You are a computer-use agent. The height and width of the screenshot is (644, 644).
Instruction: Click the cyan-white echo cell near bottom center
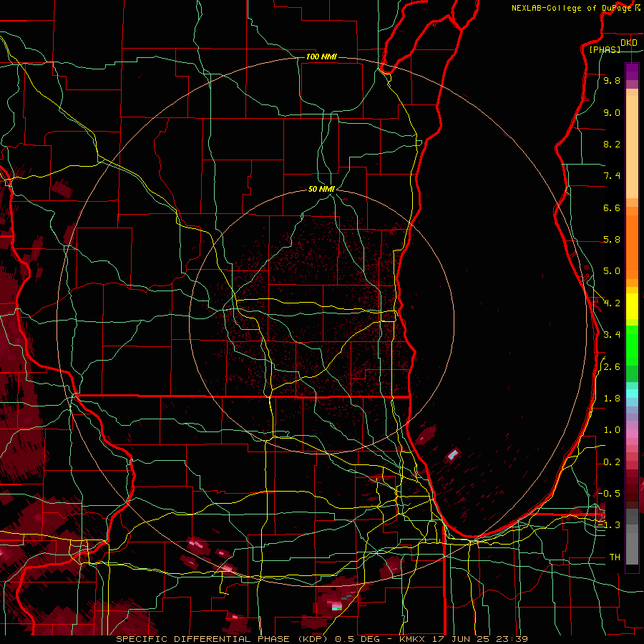pos(336,606)
